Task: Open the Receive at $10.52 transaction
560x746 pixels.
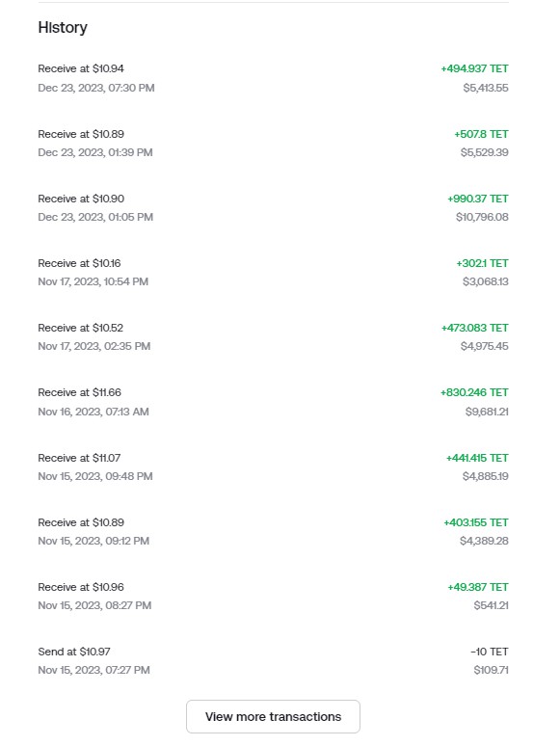Action: [273, 336]
